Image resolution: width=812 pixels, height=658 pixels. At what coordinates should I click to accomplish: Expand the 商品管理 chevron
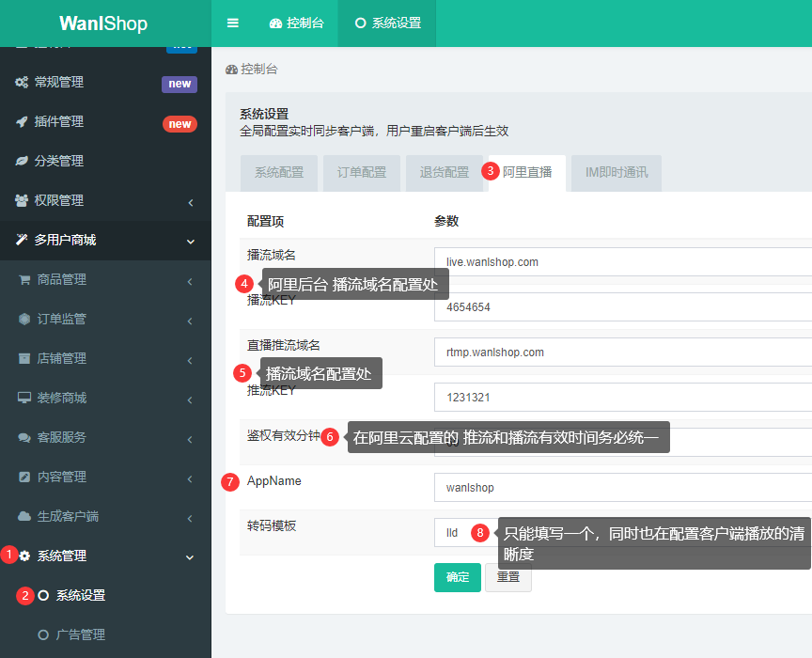point(190,282)
